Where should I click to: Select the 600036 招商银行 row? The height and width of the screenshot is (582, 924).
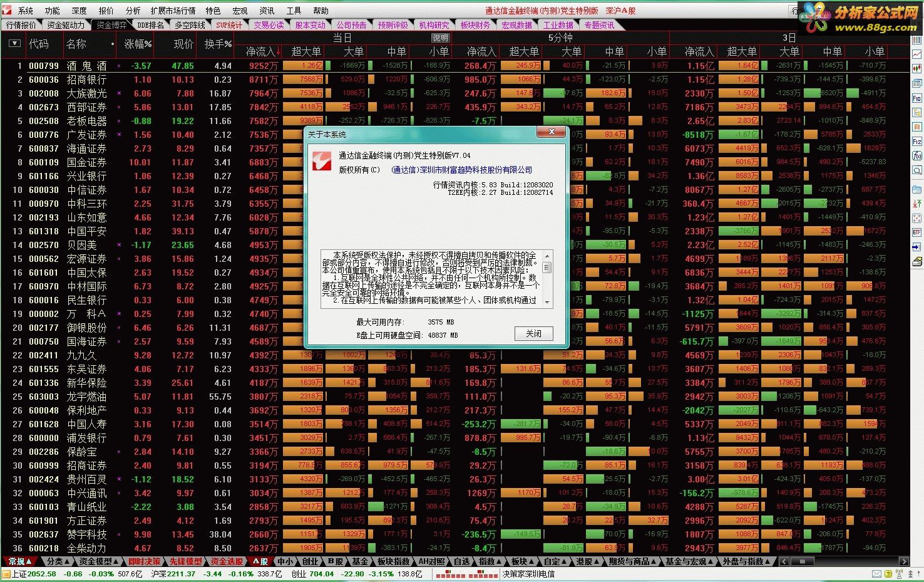[454, 80]
